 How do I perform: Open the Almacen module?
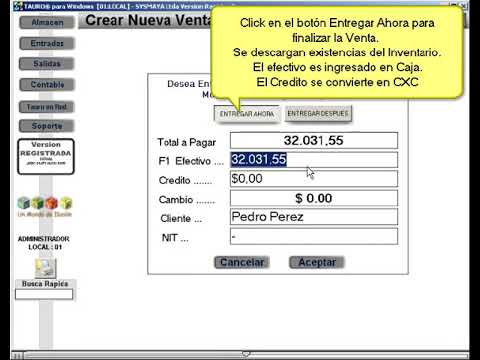pyautogui.click(x=47, y=23)
